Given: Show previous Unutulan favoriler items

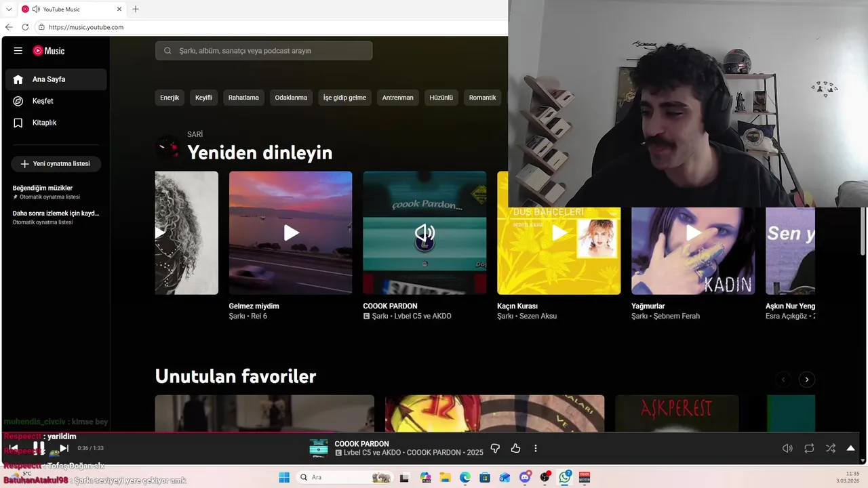Looking at the screenshot, I should (x=783, y=380).
